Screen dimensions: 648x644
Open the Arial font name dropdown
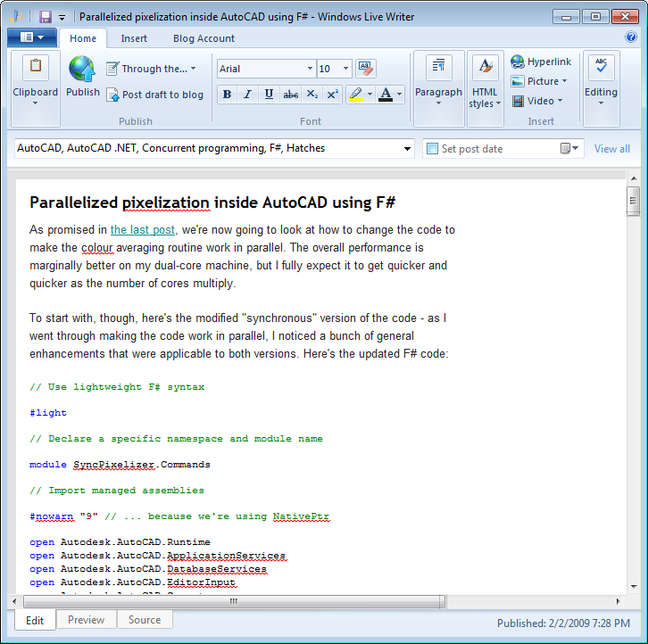pos(310,69)
